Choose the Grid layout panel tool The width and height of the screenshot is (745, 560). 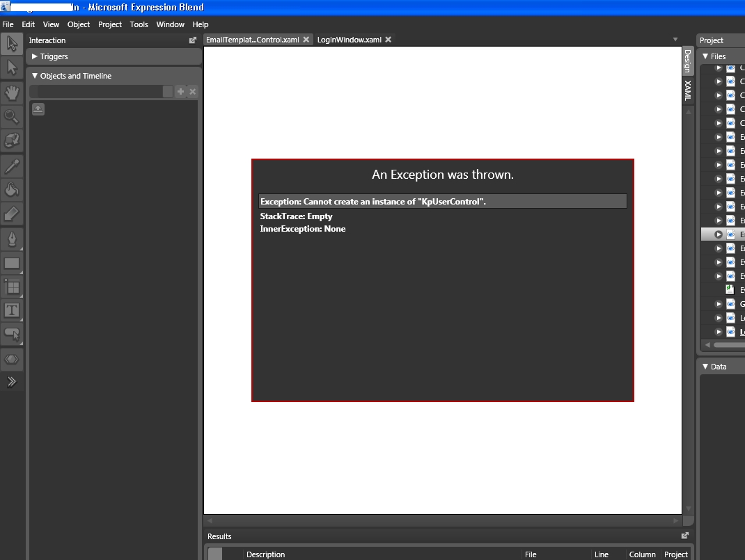tap(12, 287)
